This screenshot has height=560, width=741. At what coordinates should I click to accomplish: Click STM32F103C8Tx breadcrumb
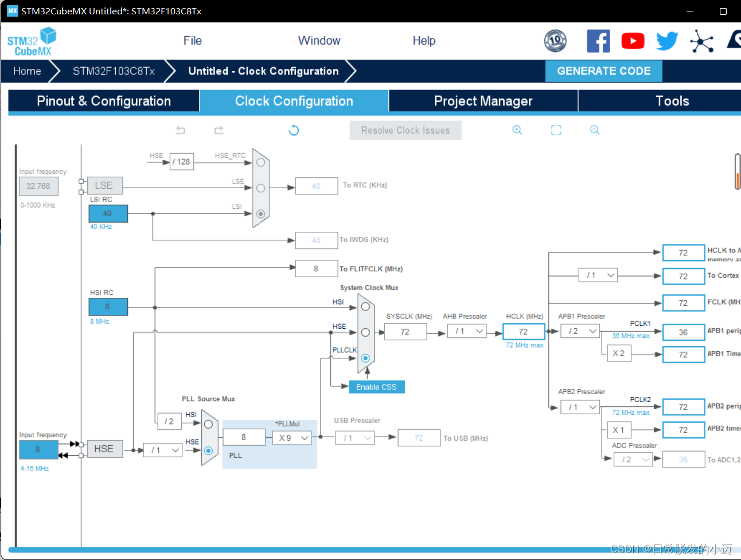[x=114, y=71]
